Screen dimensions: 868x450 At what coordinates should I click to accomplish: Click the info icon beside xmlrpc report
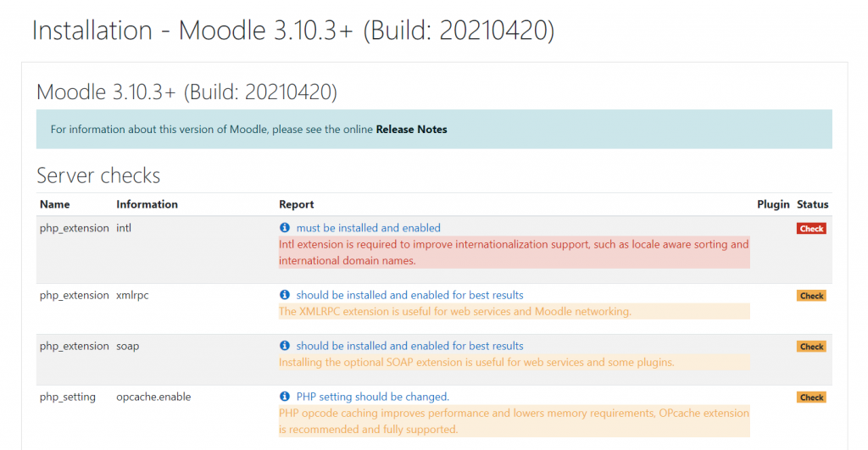[285, 295]
